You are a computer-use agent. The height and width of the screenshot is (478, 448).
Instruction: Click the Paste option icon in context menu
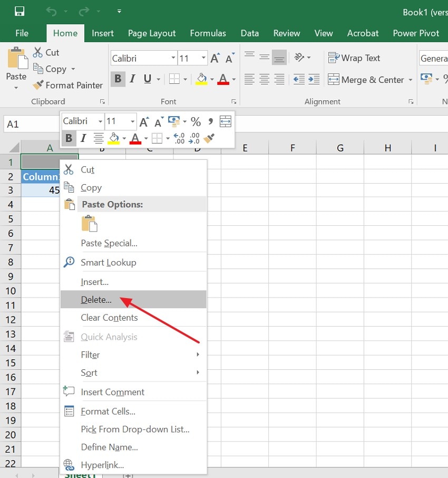(x=90, y=224)
